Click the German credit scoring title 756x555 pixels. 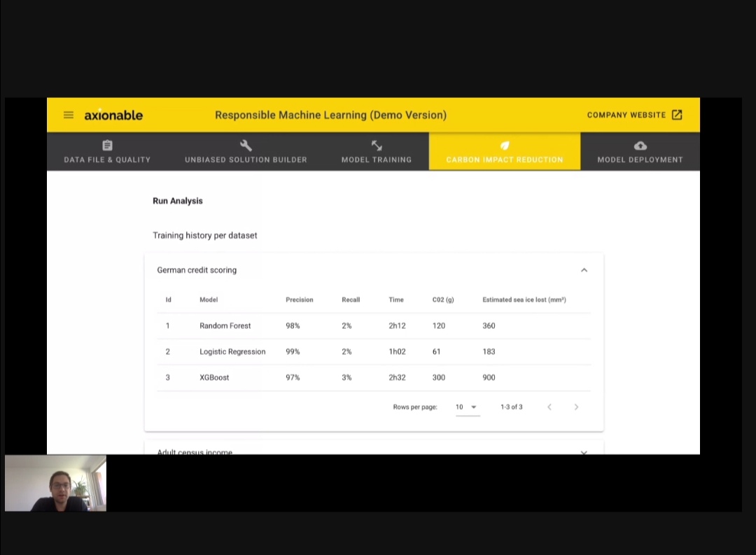197,270
